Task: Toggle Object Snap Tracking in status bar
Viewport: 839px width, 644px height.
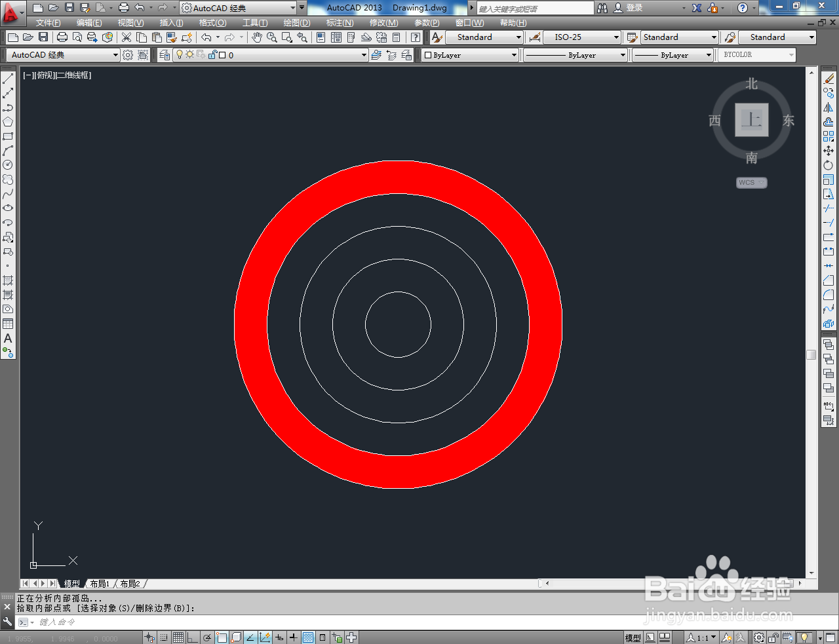Action: [250, 637]
